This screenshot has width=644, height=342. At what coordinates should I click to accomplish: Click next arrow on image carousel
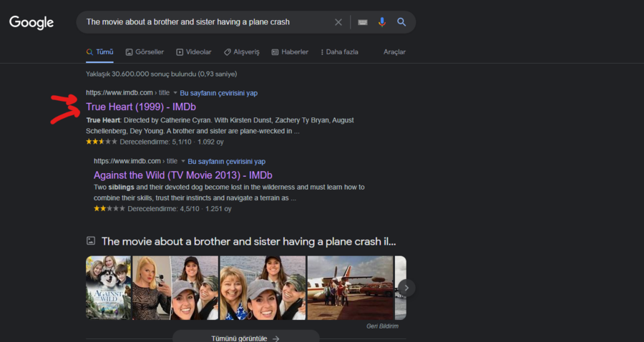(x=406, y=288)
